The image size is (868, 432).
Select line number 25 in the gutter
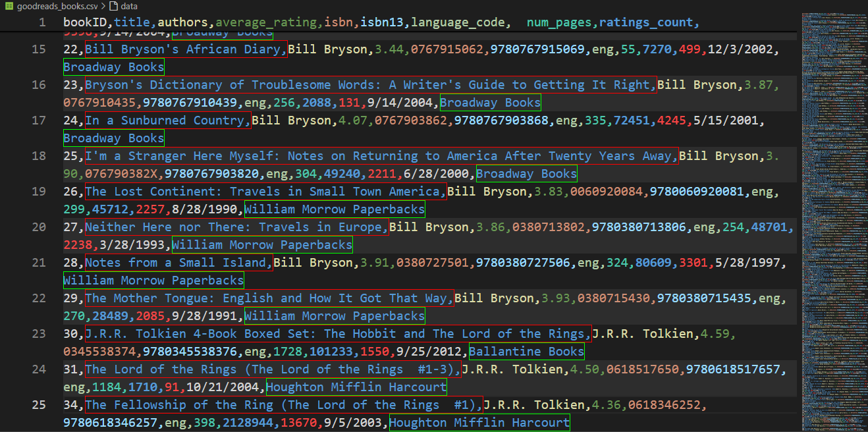click(x=39, y=405)
